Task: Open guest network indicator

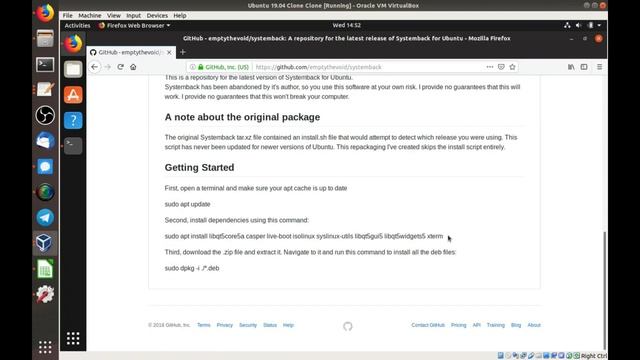Action: 567,25
